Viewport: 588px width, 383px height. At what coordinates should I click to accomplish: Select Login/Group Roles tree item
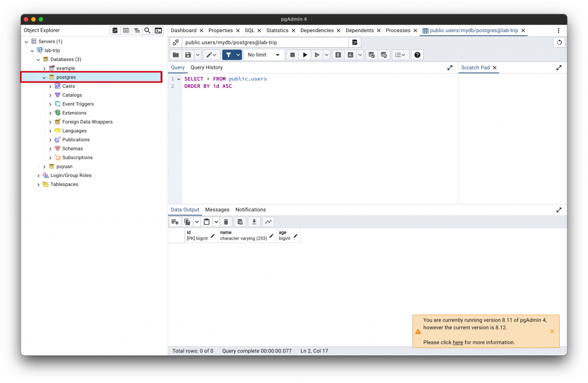point(71,176)
